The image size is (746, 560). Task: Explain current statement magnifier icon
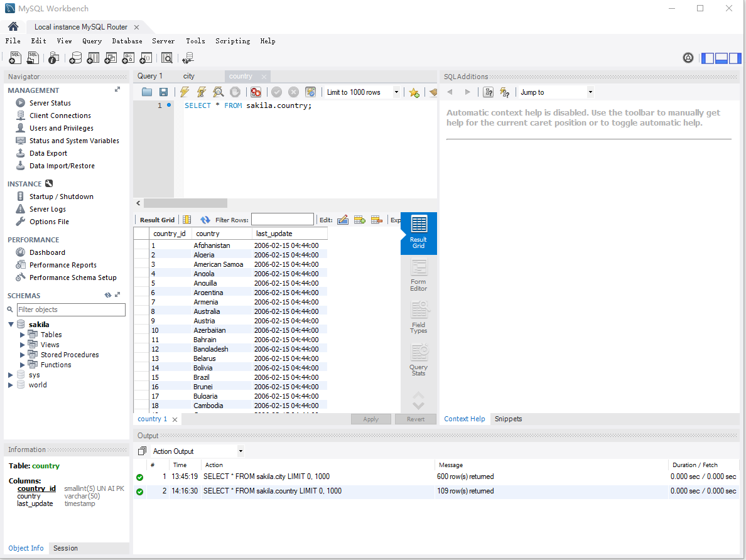click(218, 92)
